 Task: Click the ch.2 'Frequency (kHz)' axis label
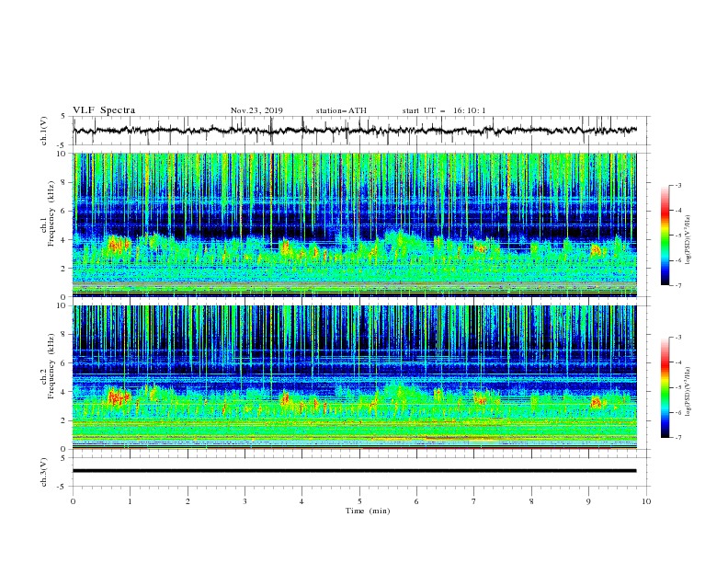click(x=51, y=366)
